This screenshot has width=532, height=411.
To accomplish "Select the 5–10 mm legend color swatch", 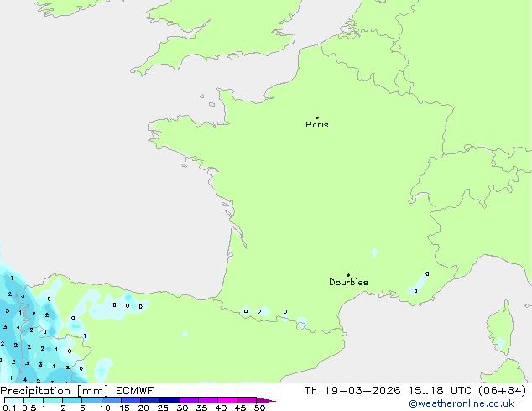I will tap(91, 400).
